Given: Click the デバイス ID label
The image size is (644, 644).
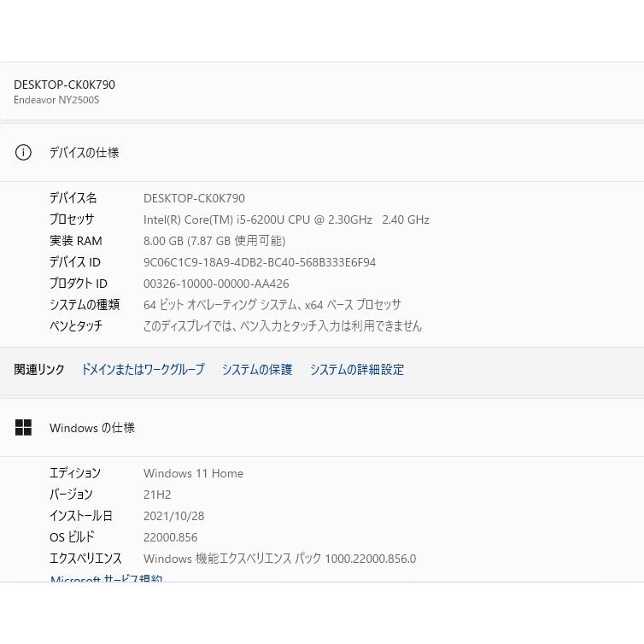Looking at the screenshot, I should coord(75,262).
